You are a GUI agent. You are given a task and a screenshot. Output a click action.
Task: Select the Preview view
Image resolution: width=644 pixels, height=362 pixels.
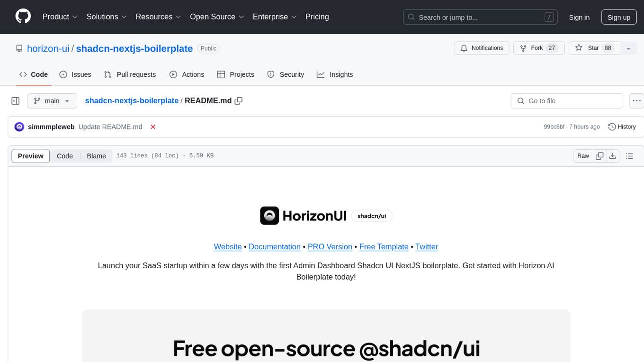coord(31,156)
